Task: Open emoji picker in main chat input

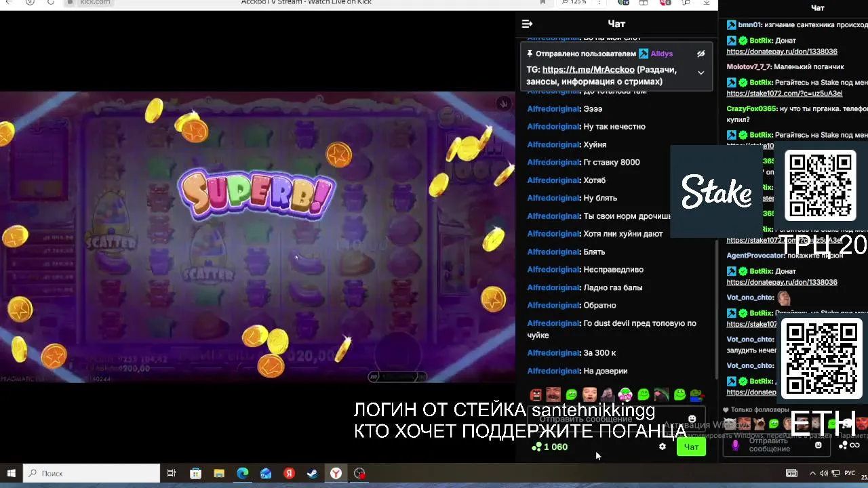Action: pos(692,419)
